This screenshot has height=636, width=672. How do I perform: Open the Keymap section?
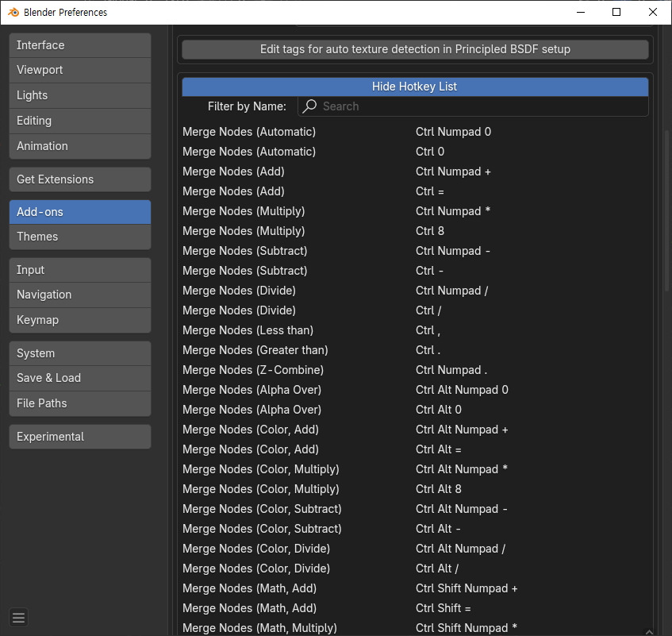[80, 320]
